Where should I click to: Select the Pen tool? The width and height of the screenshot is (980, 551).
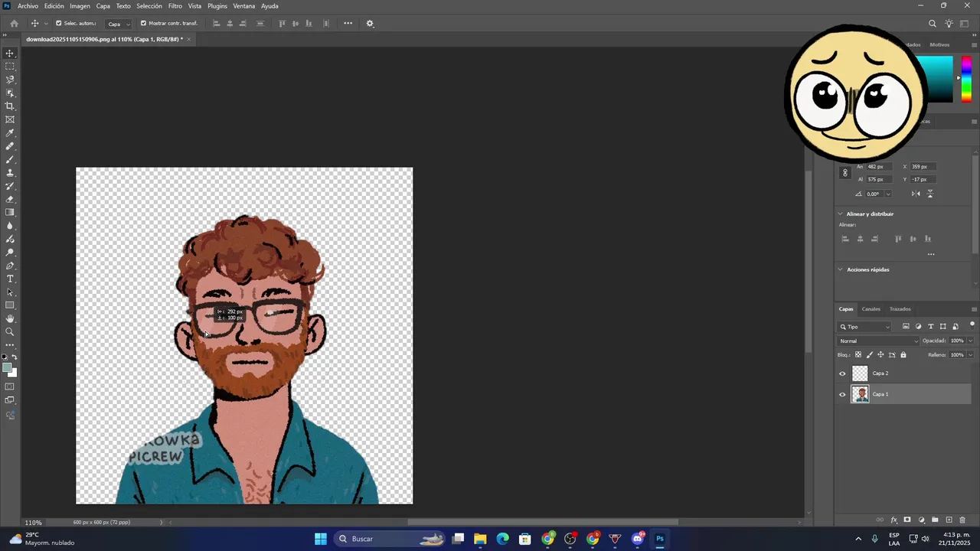(10, 266)
